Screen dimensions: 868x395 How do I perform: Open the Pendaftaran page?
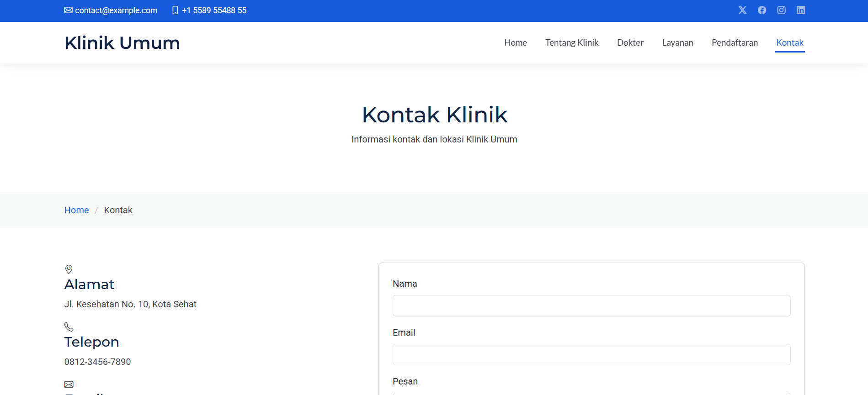pos(735,42)
